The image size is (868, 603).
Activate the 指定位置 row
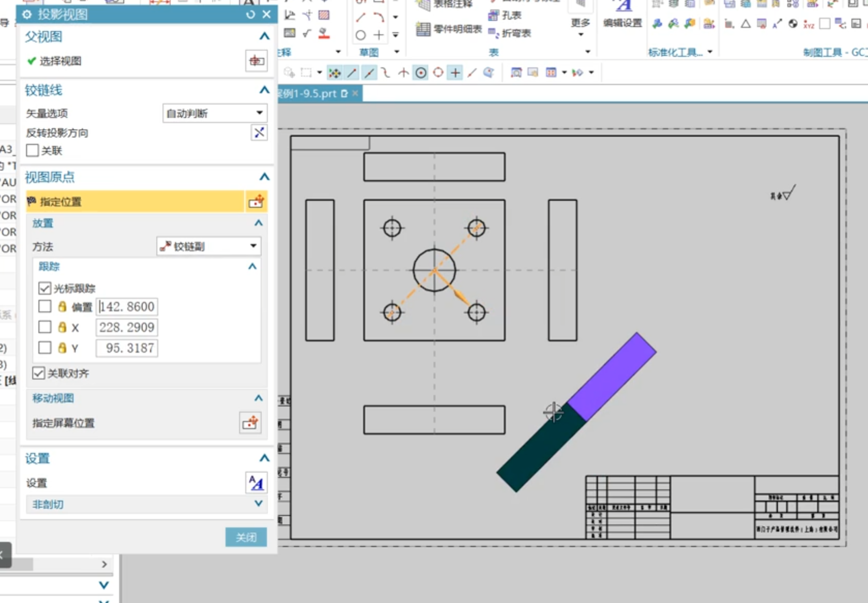135,202
